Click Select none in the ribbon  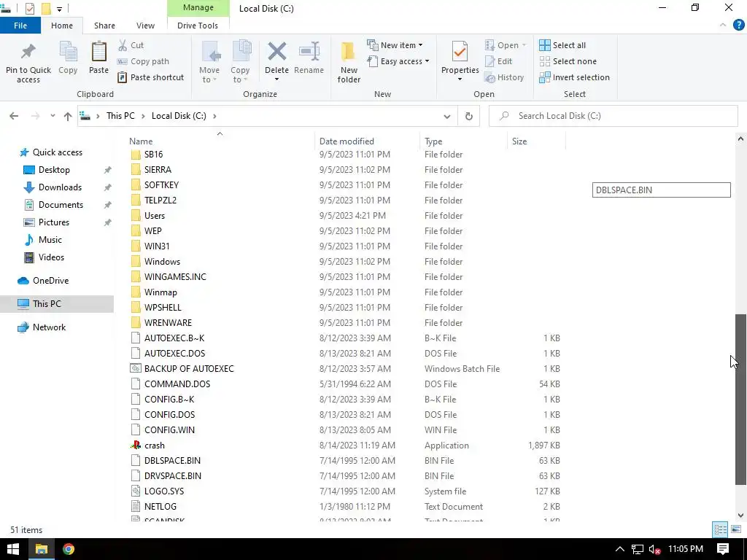pyautogui.click(x=568, y=61)
